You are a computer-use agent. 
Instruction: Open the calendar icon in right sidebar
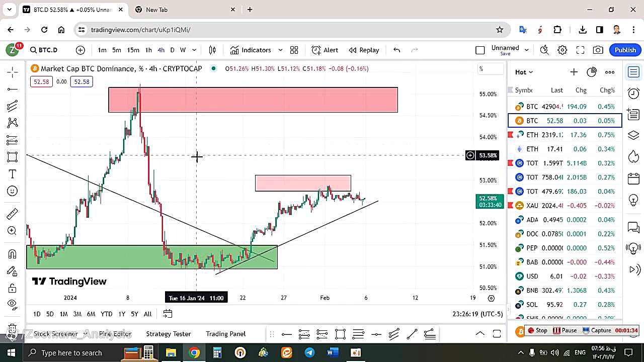[633, 178]
